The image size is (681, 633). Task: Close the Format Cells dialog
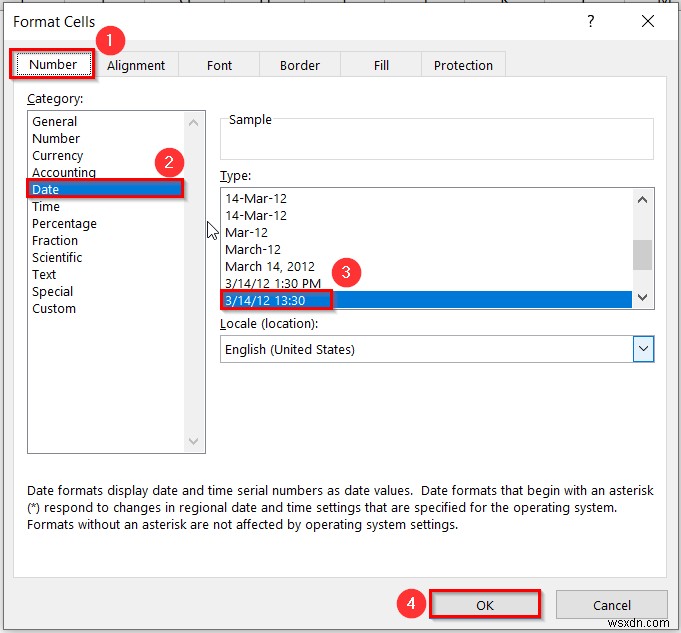tap(648, 21)
